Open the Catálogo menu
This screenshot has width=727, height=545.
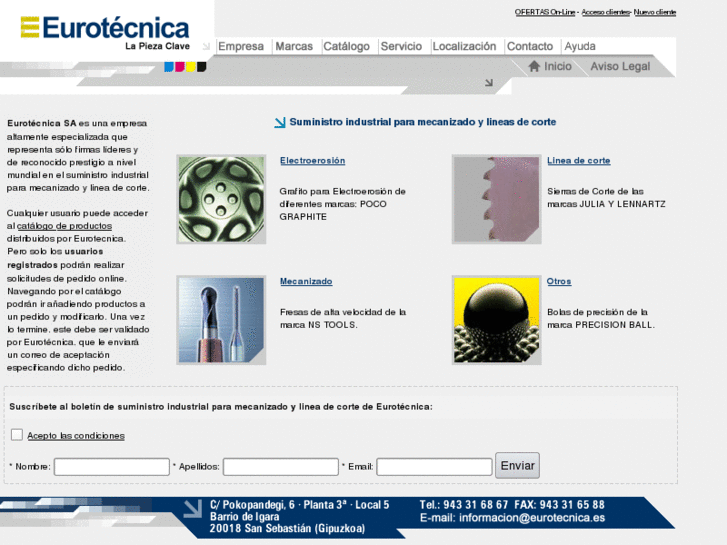tap(346, 46)
